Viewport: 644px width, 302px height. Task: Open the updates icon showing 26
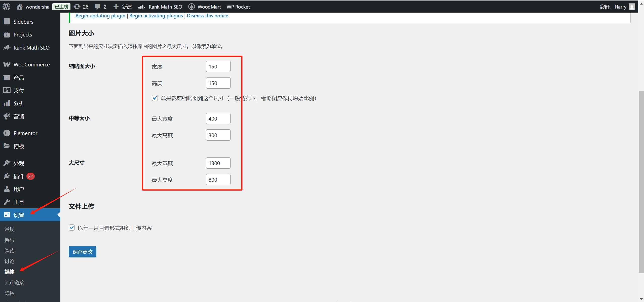point(77,7)
